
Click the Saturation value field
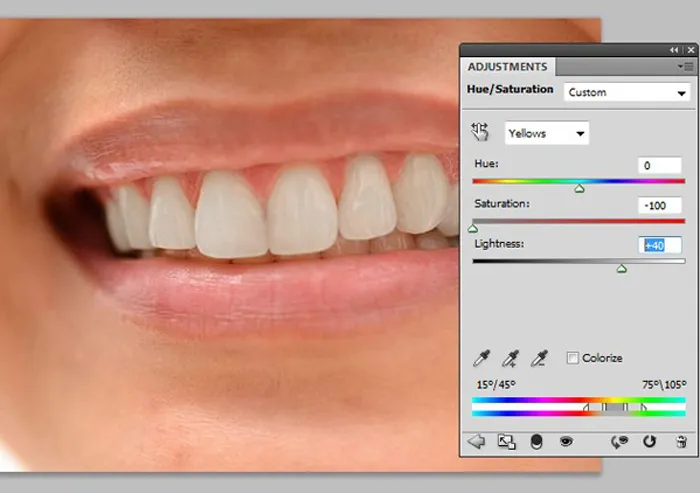(x=660, y=205)
